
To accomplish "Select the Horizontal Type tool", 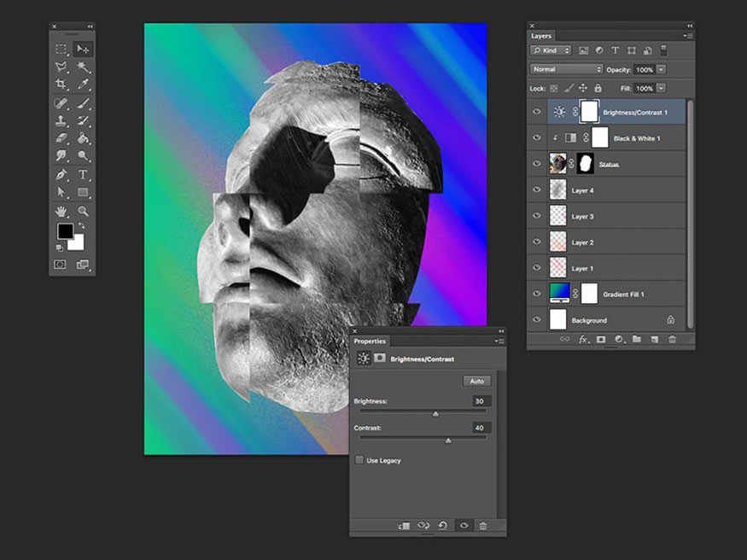I will click(x=83, y=175).
